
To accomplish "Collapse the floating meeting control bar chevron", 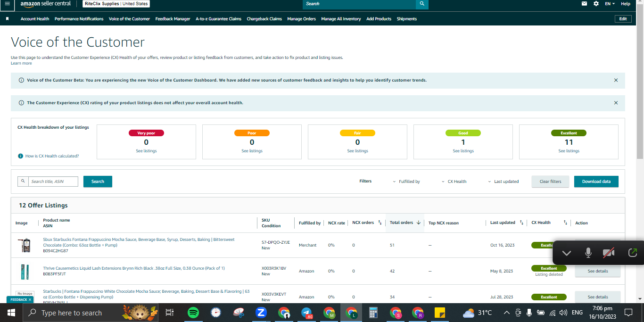I will click(x=567, y=253).
